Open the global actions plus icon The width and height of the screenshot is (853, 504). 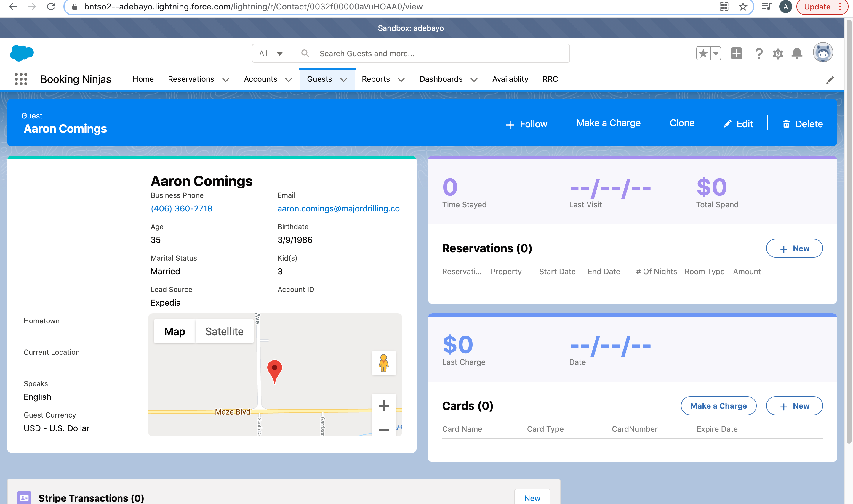click(736, 53)
